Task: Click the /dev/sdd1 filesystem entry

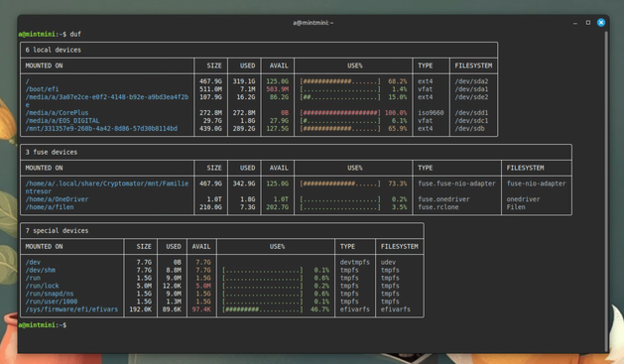Action: point(471,113)
